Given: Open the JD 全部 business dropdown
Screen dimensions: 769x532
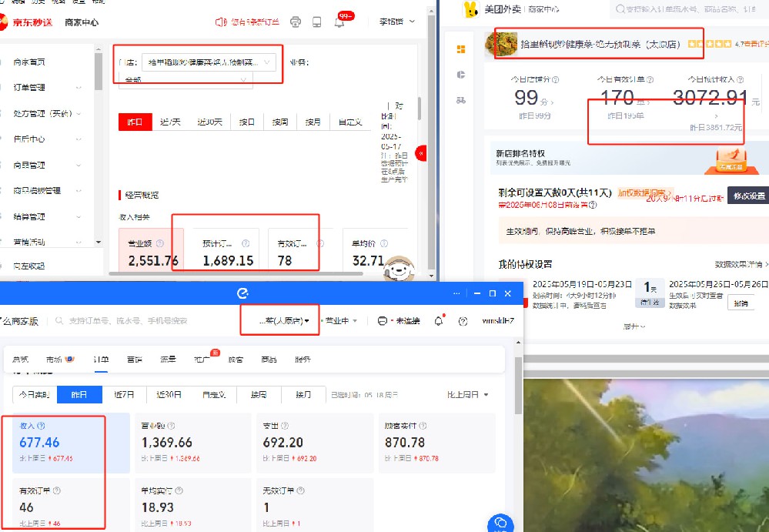Looking at the screenshot, I should [x=186, y=80].
